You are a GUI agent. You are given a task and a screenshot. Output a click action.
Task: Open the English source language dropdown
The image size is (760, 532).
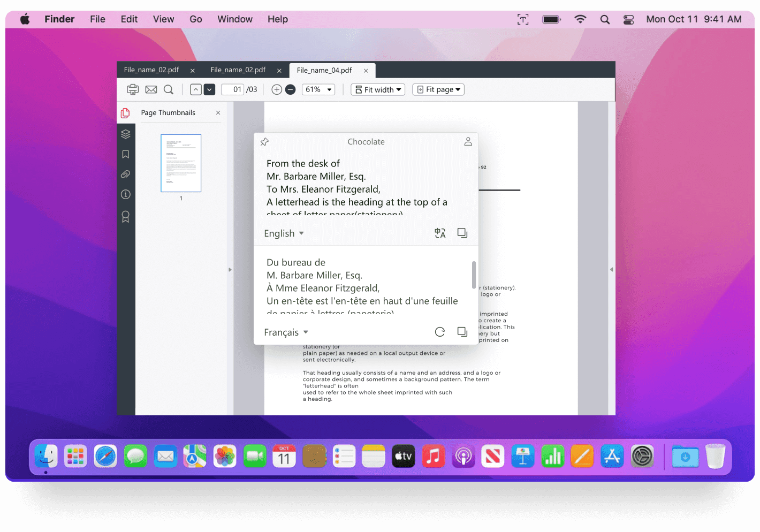click(x=284, y=233)
